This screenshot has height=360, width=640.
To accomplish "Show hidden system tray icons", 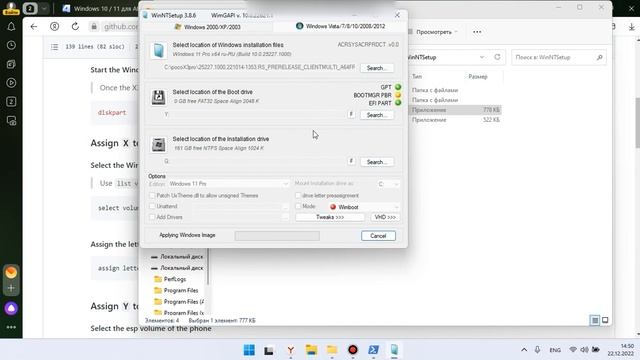I will pyautogui.click(x=524, y=350).
